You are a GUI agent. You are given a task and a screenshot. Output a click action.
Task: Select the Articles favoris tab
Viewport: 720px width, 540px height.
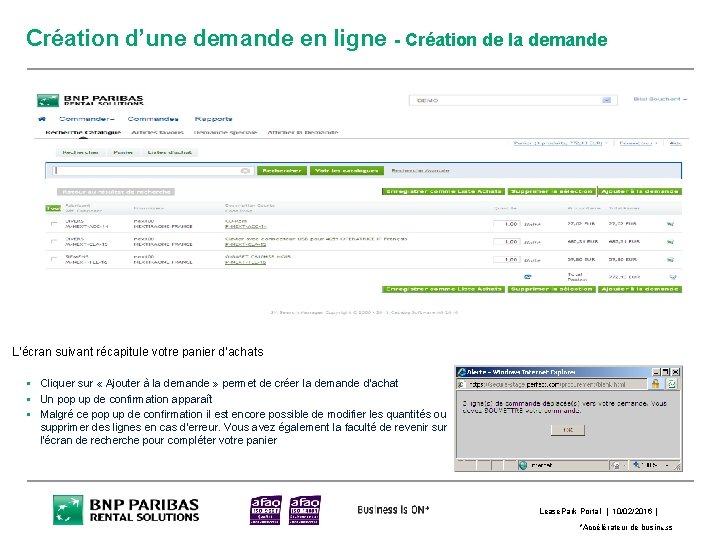(158, 132)
